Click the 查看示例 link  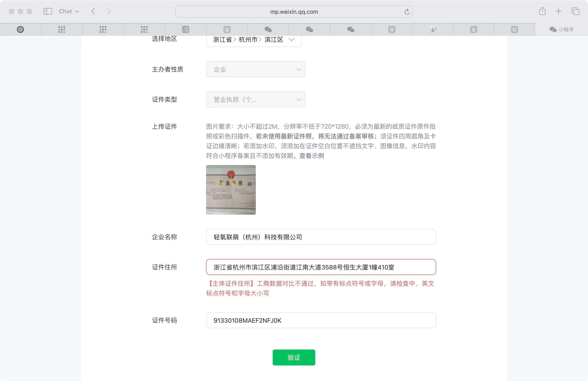312,156
